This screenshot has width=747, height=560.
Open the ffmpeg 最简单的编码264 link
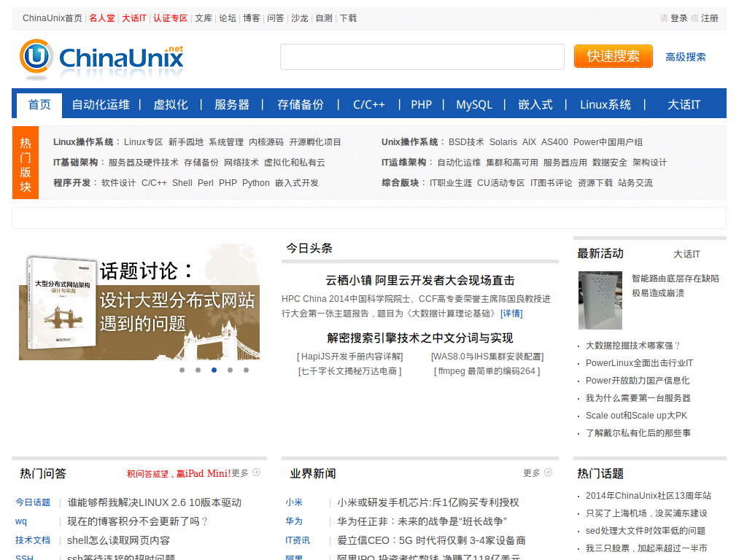487,371
